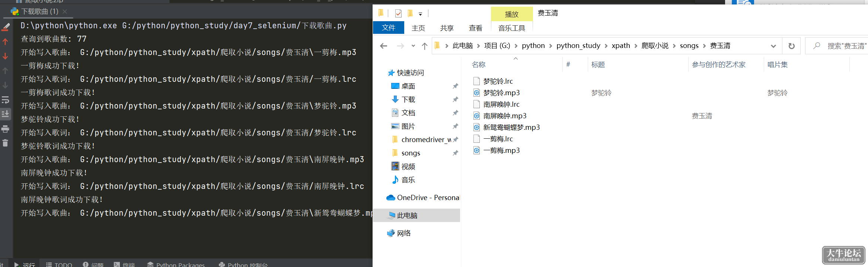Image resolution: width=868 pixels, height=267 pixels.
Task: Click the properties checkmark icon in Explorer's quick access toolbar
Action: coord(398,13)
